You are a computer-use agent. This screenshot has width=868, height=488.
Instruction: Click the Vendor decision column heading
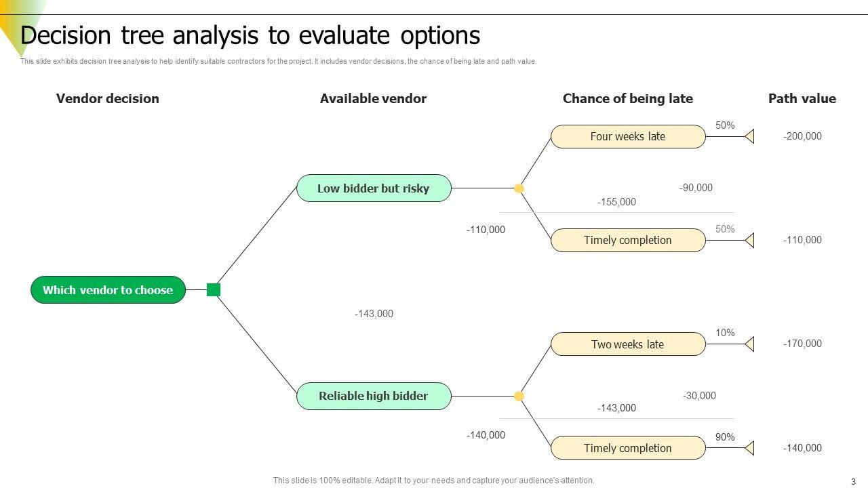(x=108, y=98)
